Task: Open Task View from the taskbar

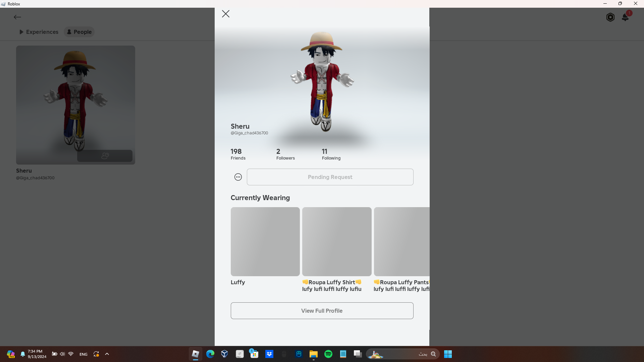Action: (x=358, y=354)
